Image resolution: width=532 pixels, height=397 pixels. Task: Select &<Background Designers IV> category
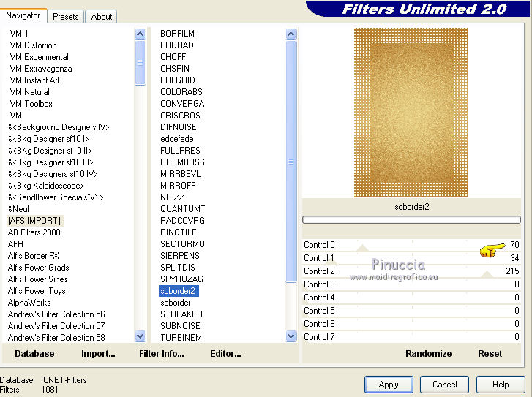click(59, 127)
